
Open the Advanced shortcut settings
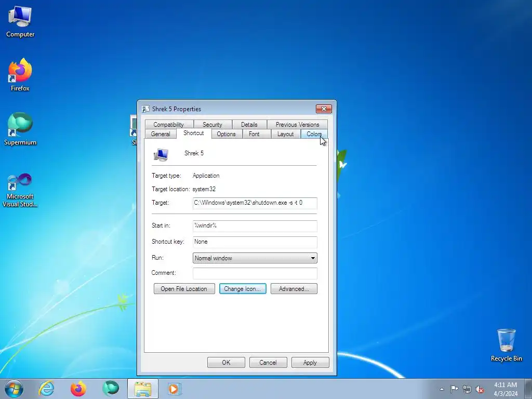tap(294, 289)
